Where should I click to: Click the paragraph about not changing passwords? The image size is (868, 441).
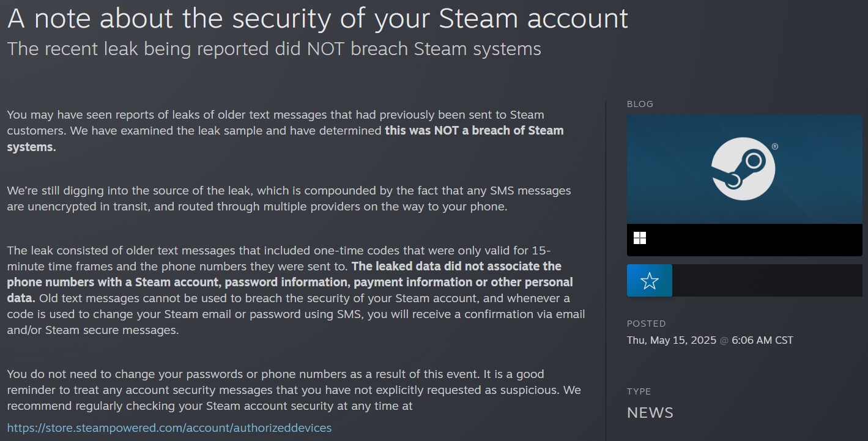click(294, 390)
